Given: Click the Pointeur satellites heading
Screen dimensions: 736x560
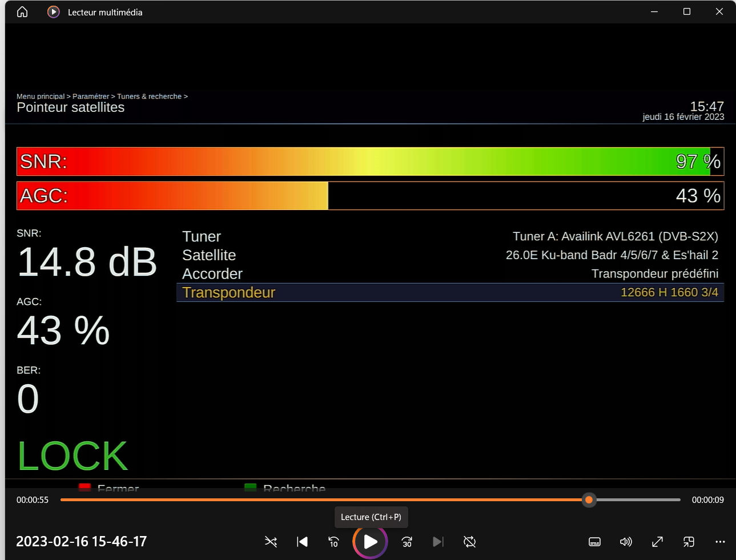Looking at the screenshot, I should pyautogui.click(x=71, y=107).
